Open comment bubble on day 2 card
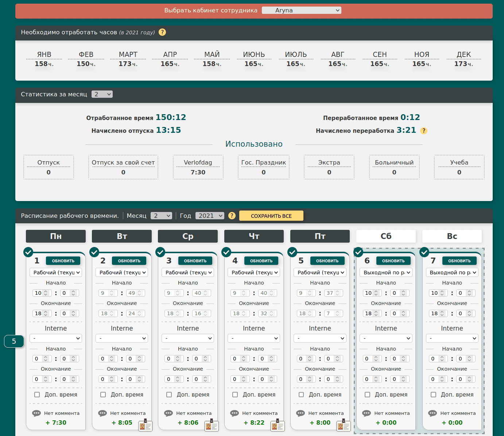Screen dimensions: 504x436 102,413
